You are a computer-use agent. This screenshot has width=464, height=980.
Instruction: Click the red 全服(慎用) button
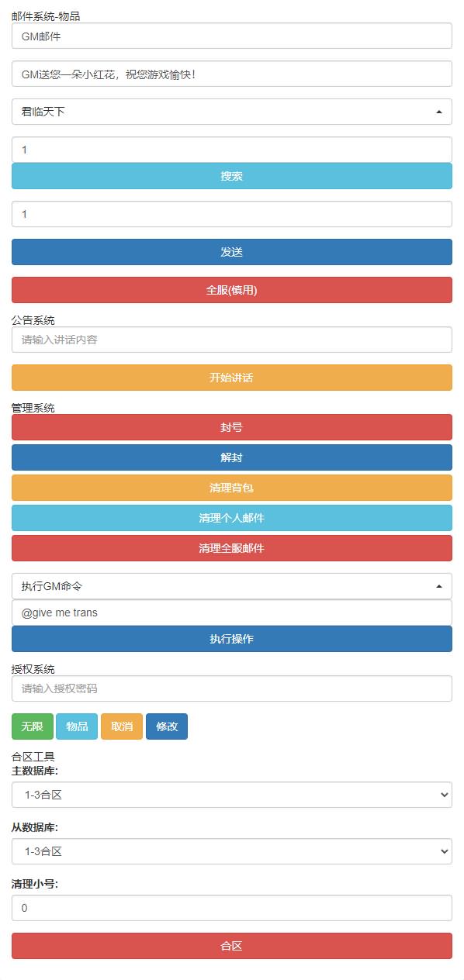click(x=232, y=290)
